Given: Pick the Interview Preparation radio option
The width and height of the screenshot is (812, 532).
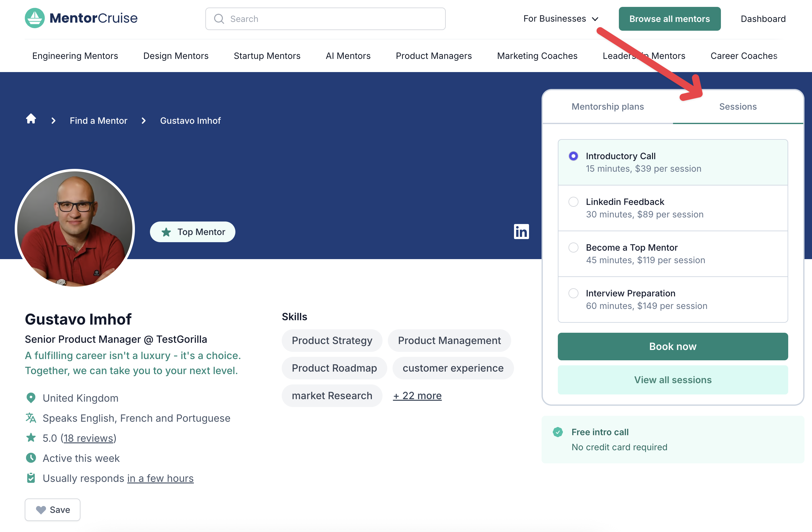Looking at the screenshot, I should click(573, 293).
